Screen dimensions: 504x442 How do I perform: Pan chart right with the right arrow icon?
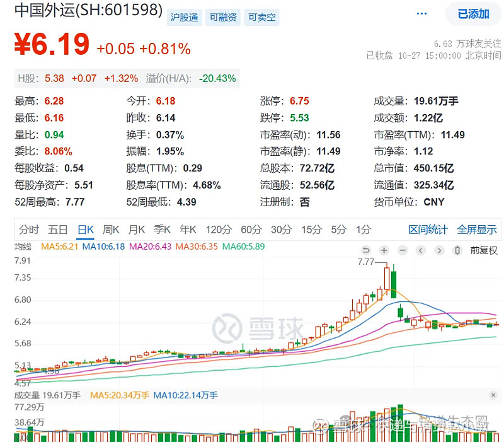438,250
